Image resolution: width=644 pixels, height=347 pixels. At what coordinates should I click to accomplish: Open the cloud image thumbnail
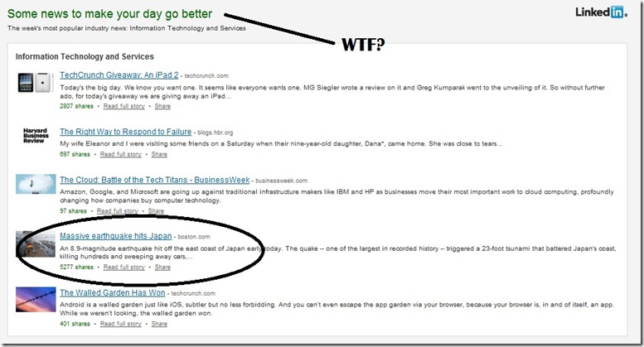click(x=36, y=184)
